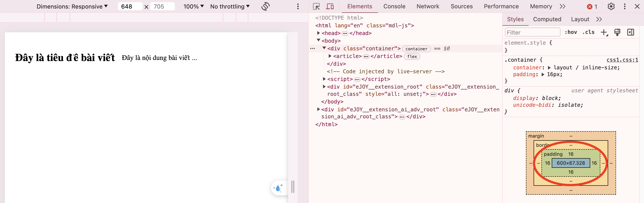Open the Memory tab

(541, 7)
